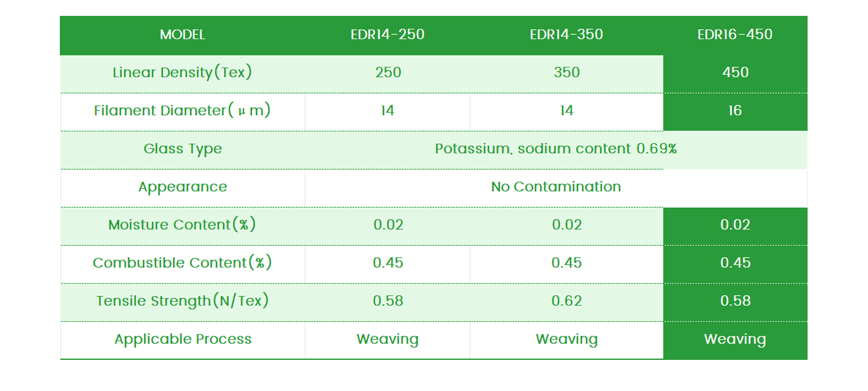The image size is (868, 391).
Task: Click the Filament Diameter row label
Action: 182,110
